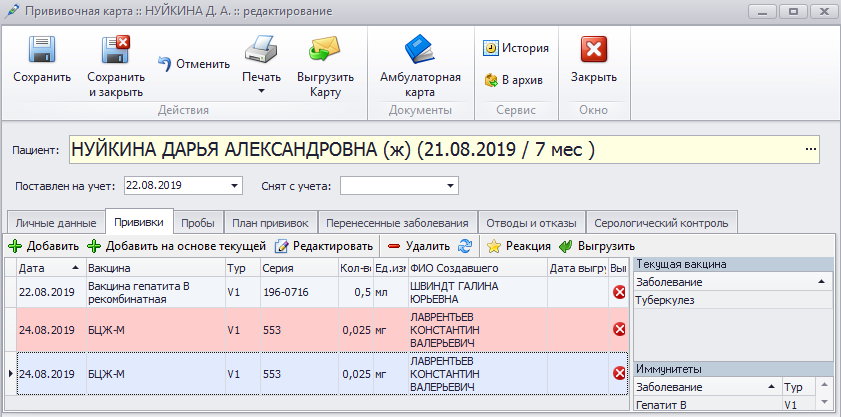Switch to the Пробы tab
Image resolution: width=841 pixels, height=417 pixels.
198,222
